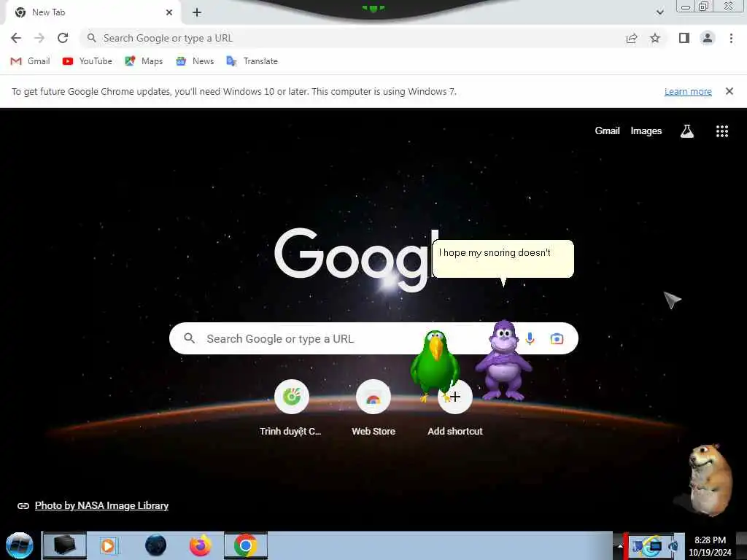
Task: Open the Translate bookmark
Action: (252, 61)
